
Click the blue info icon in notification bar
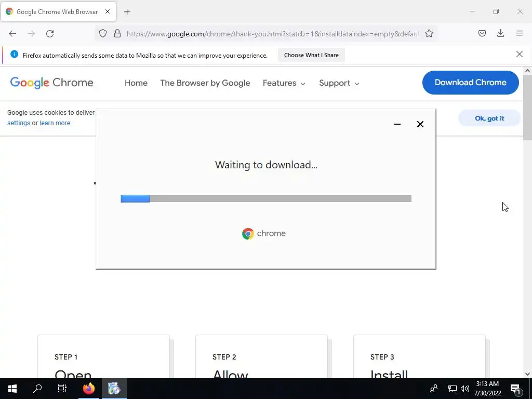[14, 54]
